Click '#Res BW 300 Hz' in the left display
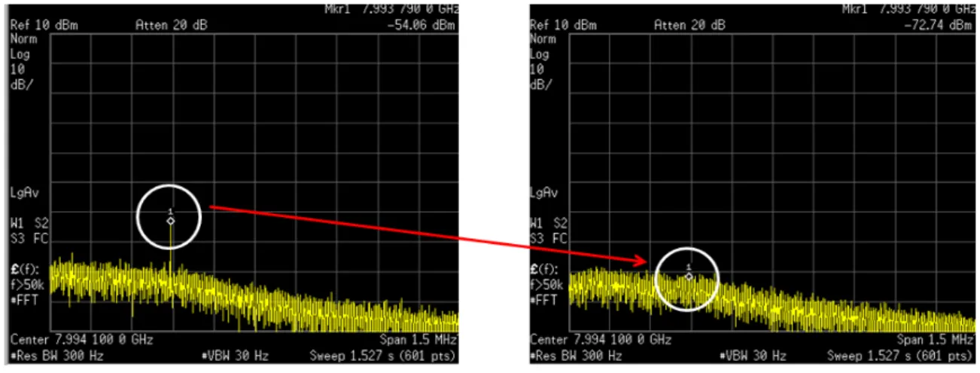Image resolution: width=980 pixels, height=373 pixels. pos(57,355)
